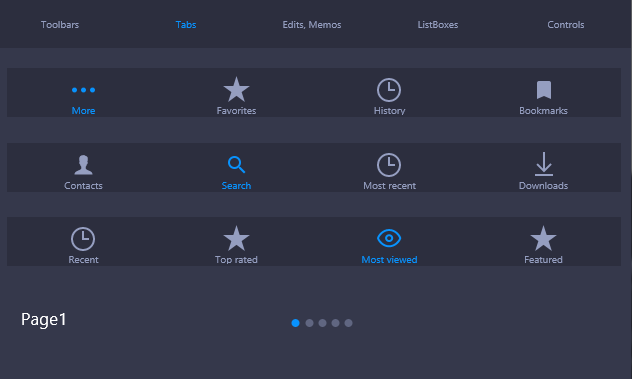
Task: Go to the Edits, Memos tab
Action: click(x=312, y=25)
